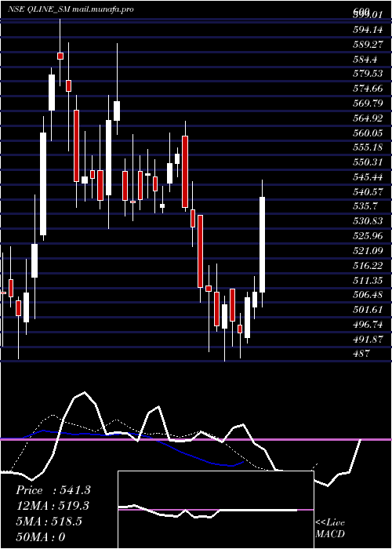The height and width of the screenshot is (549, 392).
Task: Click the NSE QLINE_SM mail.munafa.pro chart title
Action: coord(71,9)
